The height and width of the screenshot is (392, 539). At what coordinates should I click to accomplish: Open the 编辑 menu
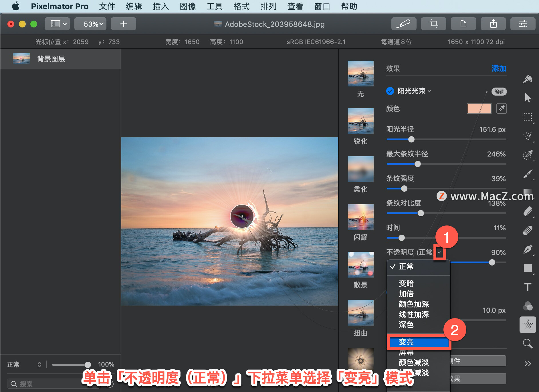134,6
